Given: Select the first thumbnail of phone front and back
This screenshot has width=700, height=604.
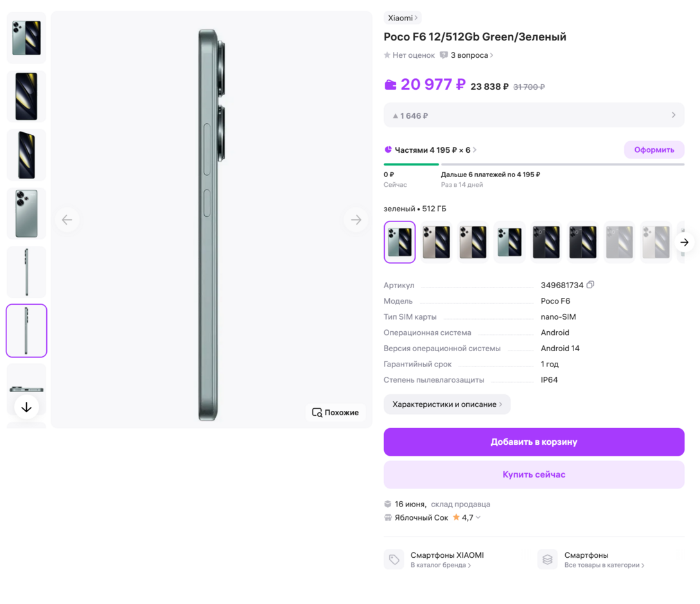Looking at the screenshot, I should pos(26,38).
